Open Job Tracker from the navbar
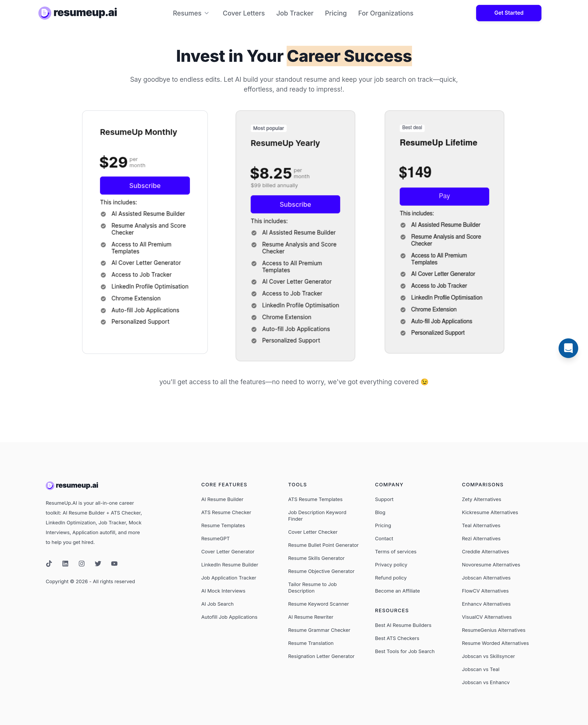 pos(295,13)
